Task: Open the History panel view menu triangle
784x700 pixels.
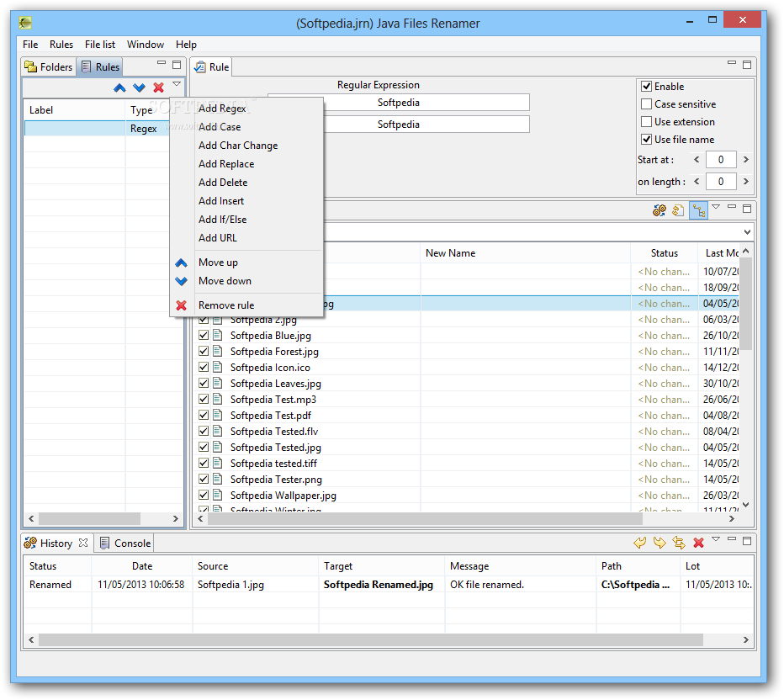Action: click(716, 538)
